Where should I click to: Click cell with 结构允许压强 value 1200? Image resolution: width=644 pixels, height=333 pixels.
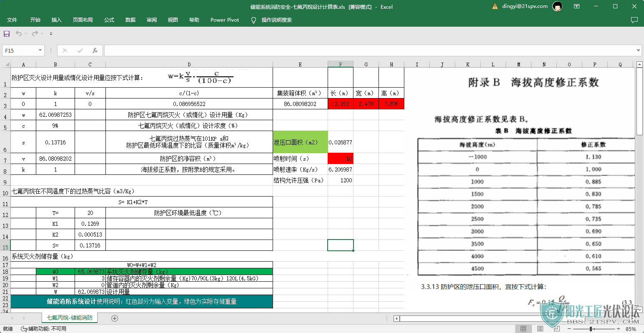[x=341, y=180]
